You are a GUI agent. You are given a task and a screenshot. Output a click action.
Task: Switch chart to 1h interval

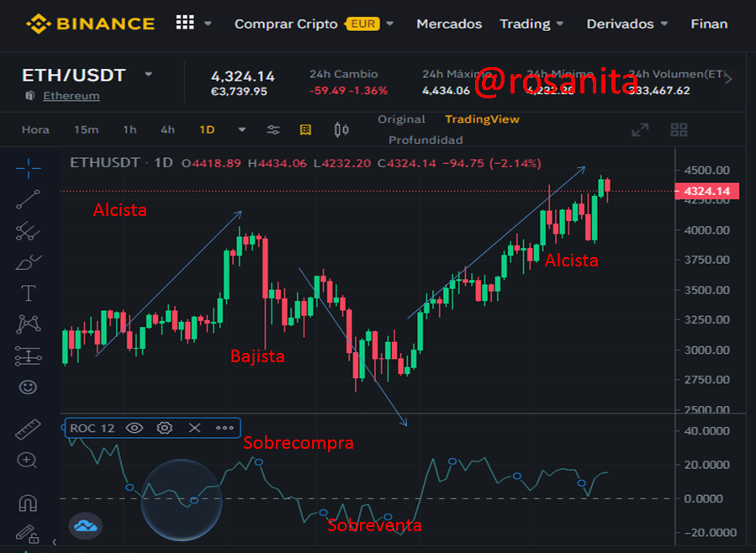click(x=130, y=129)
